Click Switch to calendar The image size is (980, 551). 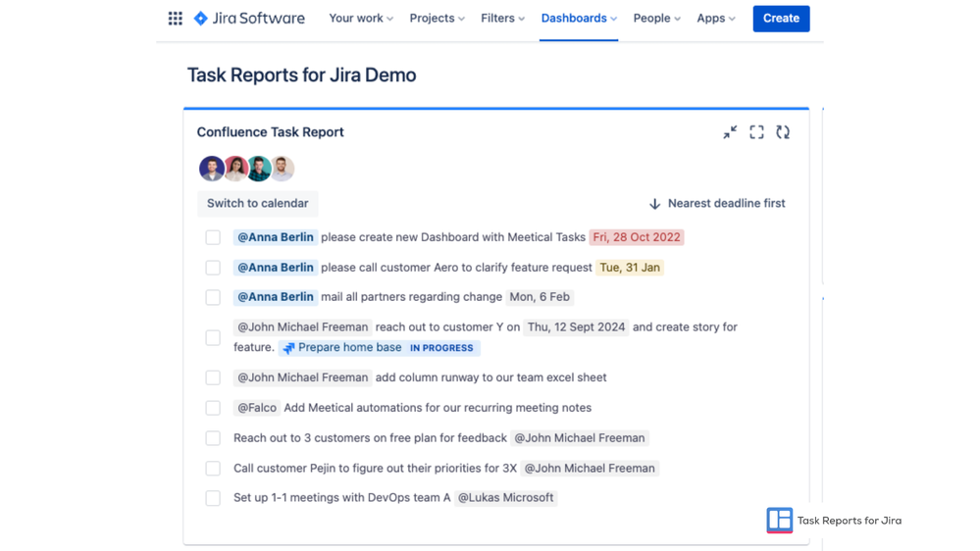(257, 204)
